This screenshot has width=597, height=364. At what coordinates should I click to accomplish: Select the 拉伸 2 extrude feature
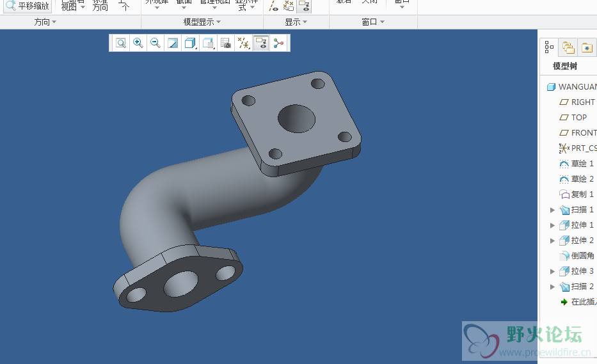577,241
